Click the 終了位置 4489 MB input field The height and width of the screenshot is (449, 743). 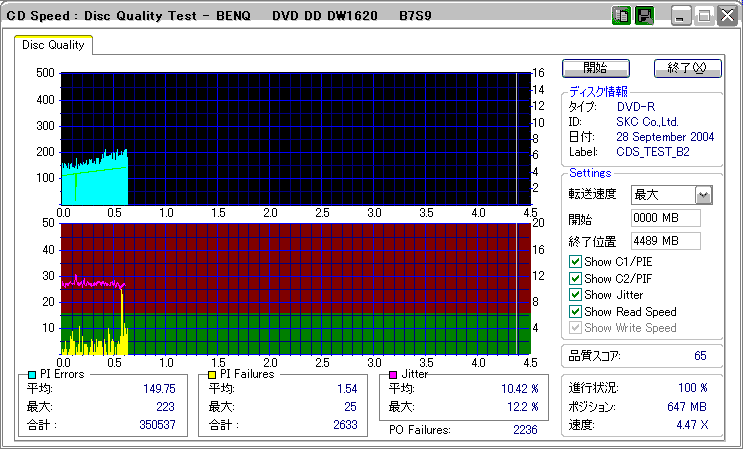[x=666, y=241]
